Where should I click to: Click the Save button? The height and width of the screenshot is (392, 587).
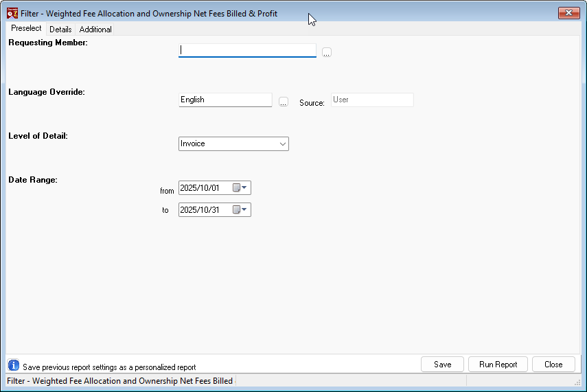tap(443, 365)
